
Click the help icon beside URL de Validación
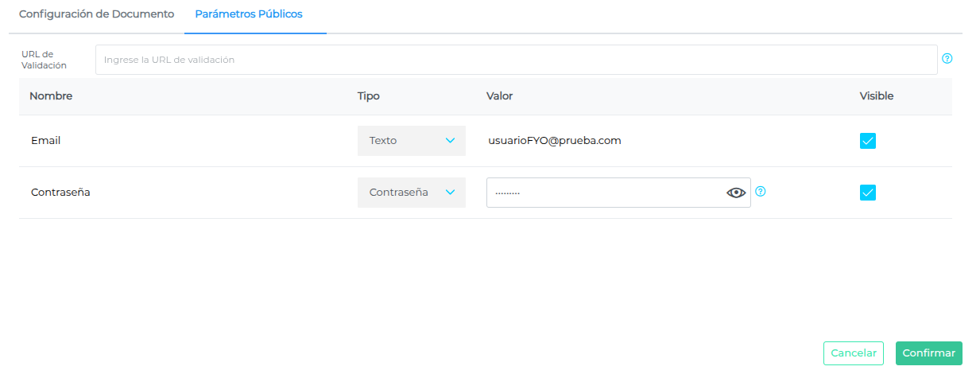click(947, 59)
